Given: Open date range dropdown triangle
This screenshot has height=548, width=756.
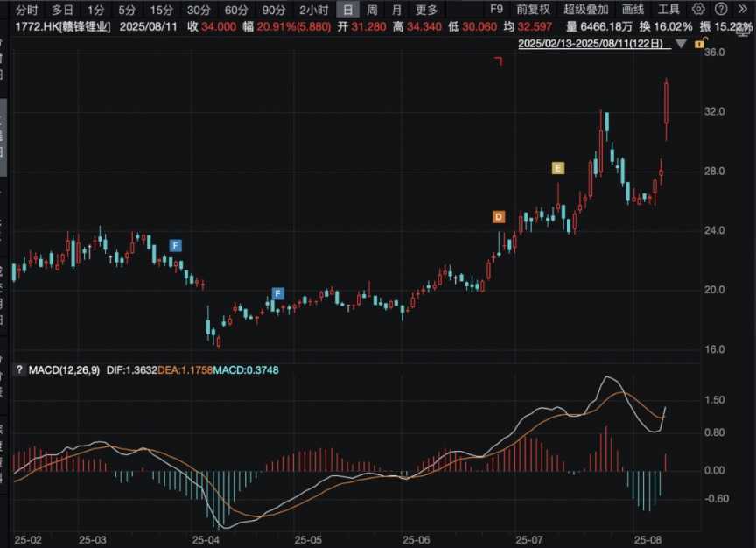Looking at the screenshot, I should click(682, 43).
